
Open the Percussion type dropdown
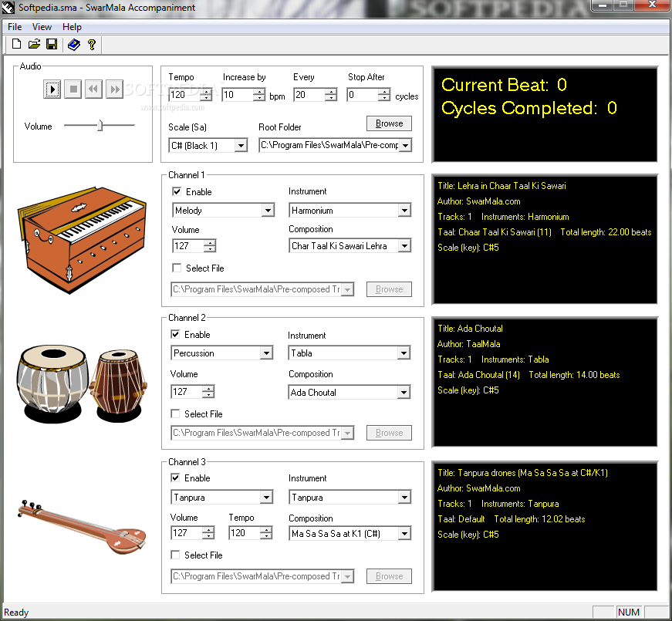pos(267,353)
